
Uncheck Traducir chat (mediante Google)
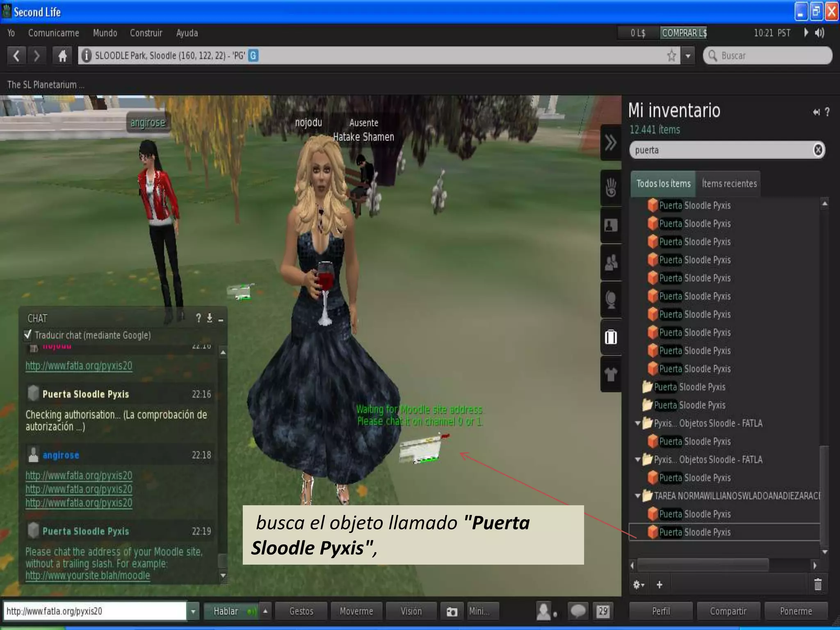(28, 335)
